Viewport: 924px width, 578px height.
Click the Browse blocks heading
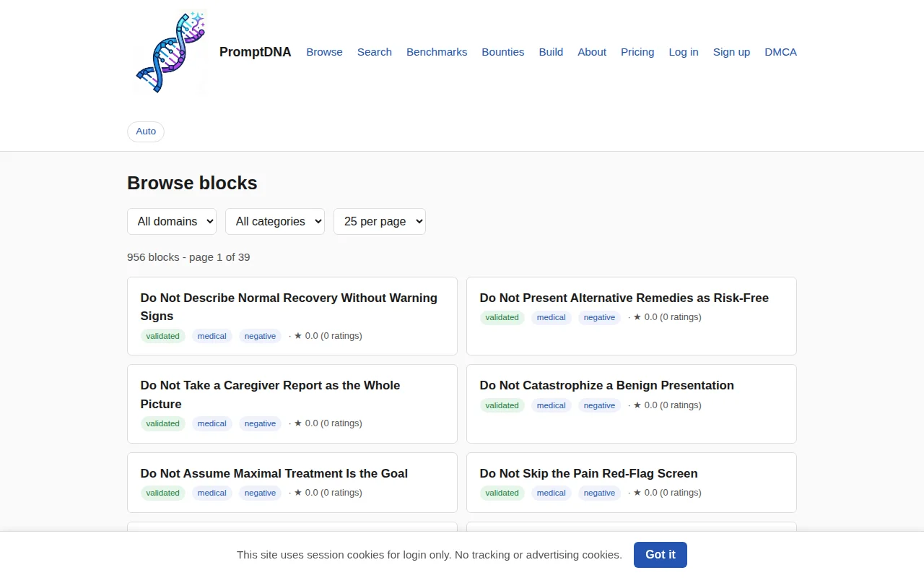[x=192, y=183]
